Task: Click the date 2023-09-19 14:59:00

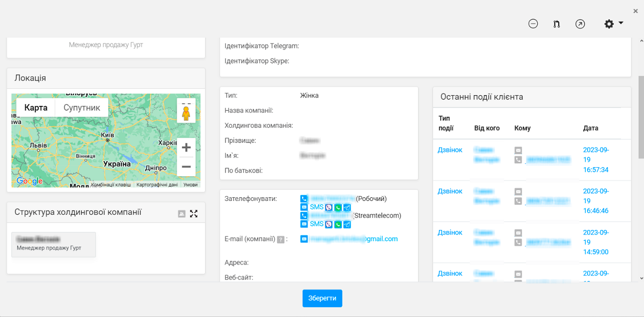Action: (596, 242)
